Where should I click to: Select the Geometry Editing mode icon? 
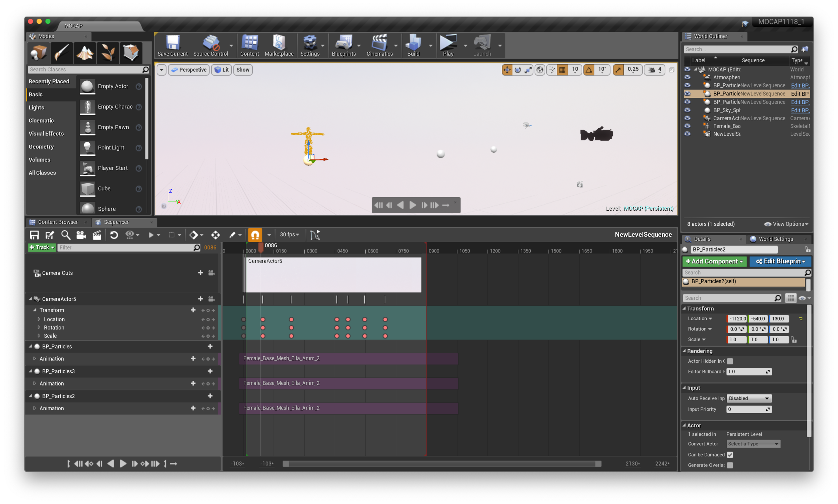[131, 53]
